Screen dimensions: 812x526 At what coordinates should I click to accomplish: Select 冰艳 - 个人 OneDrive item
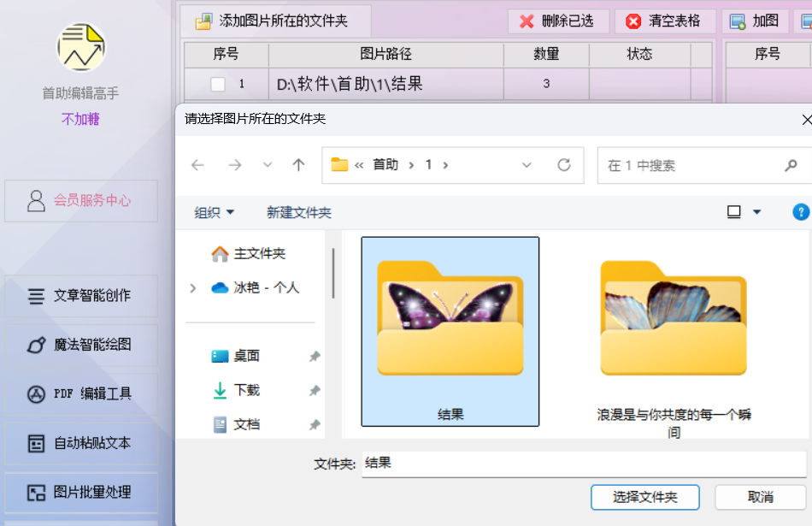click(x=256, y=287)
